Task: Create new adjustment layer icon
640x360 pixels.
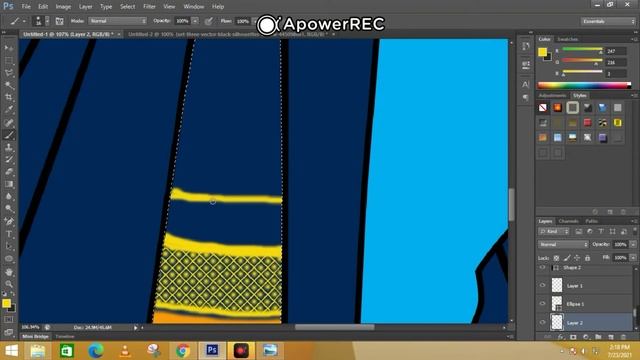Action: pos(586,337)
